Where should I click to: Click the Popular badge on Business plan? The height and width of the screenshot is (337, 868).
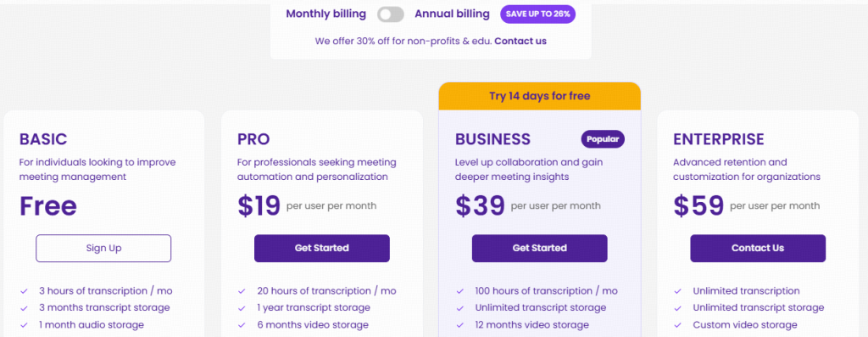click(x=603, y=139)
